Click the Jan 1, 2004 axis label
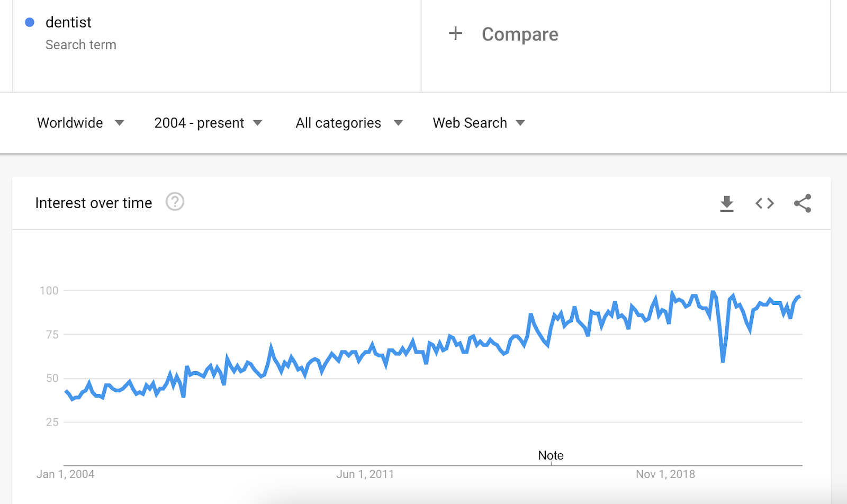The width and height of the screenshot is (847, 504). coord(65,474)
